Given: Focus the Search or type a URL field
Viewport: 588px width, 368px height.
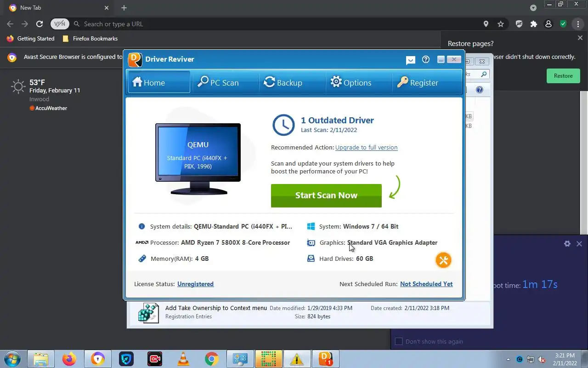Looking at the screenshot, I should point(276,24).
